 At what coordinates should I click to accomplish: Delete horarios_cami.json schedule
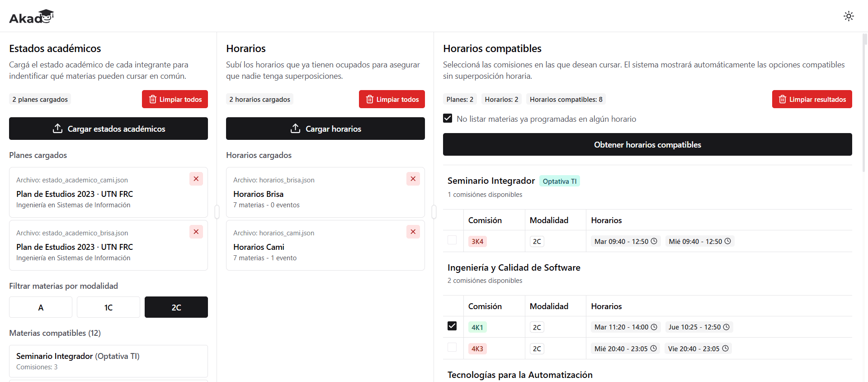pyautogui.click(x=413, y=232)
